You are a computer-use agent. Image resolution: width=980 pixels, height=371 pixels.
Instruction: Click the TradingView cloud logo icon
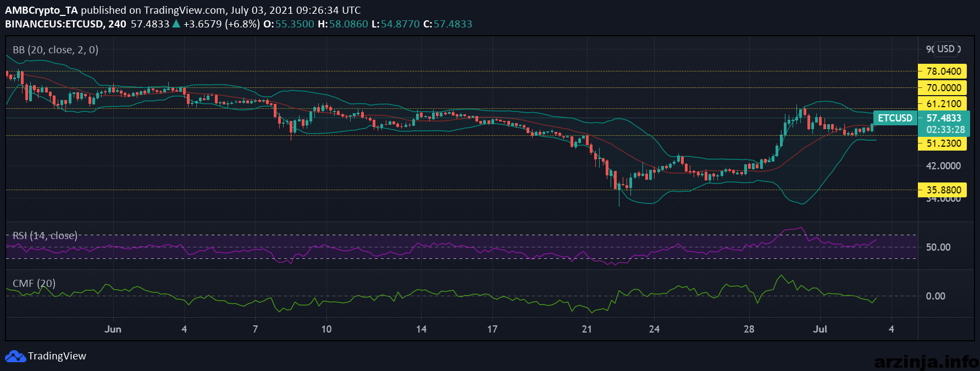[15, 356]
